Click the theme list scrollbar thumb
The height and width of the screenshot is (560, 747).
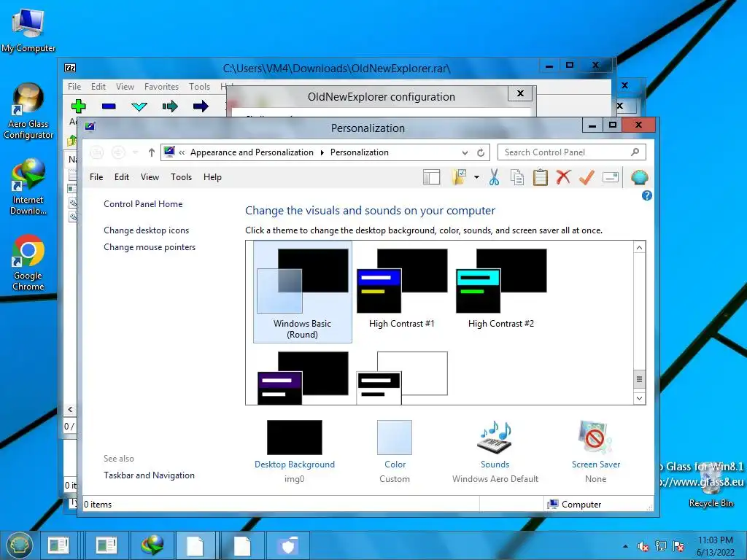pos(639,379)
